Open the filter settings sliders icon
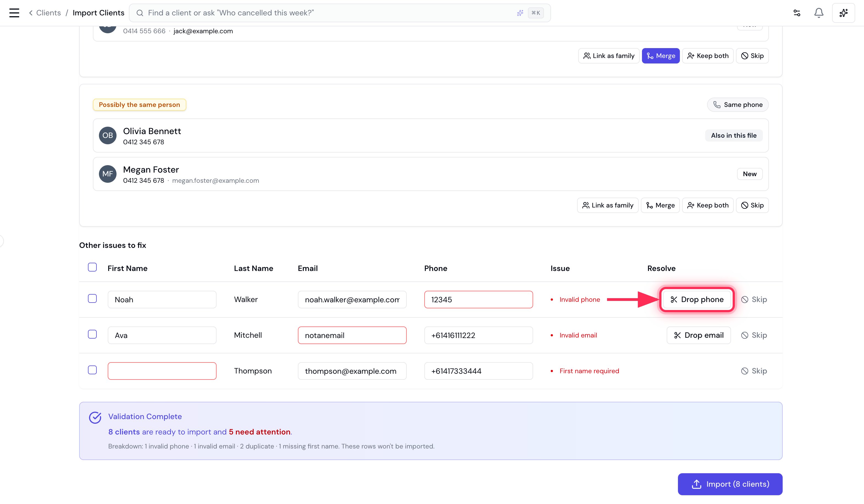This screenshot has height=504, width=864. coord(797,13)
